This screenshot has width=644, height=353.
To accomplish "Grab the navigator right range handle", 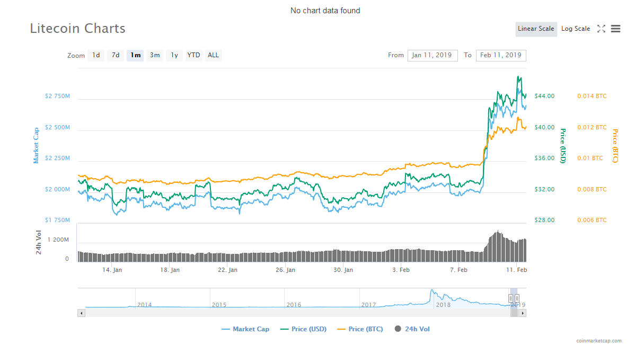I will [x=517, y=298].
